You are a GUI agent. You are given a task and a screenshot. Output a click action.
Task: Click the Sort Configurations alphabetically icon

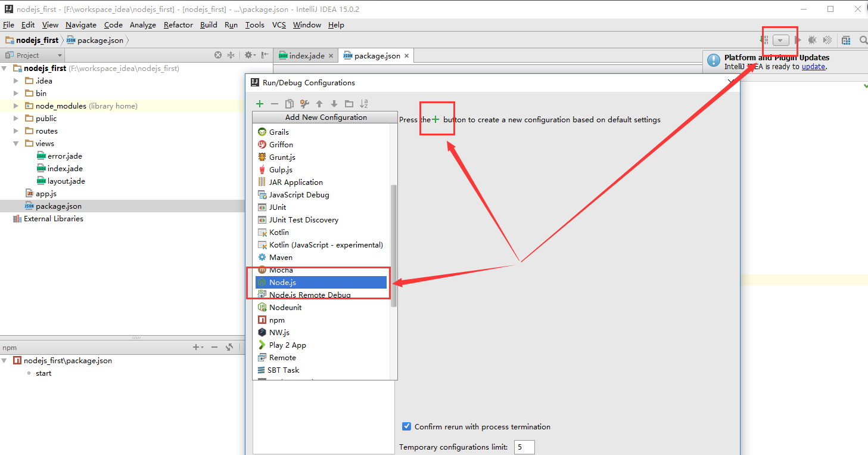pos(364,104)
